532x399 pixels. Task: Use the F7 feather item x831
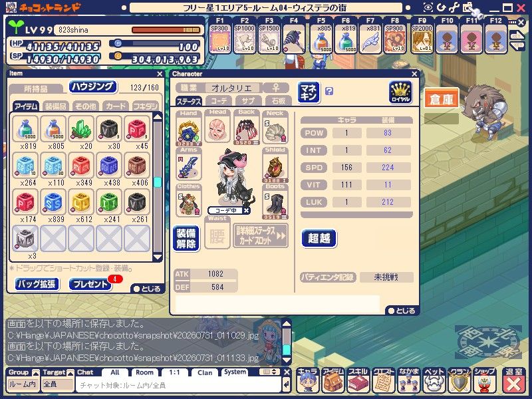pyautogui.click(x=370, y=39)
